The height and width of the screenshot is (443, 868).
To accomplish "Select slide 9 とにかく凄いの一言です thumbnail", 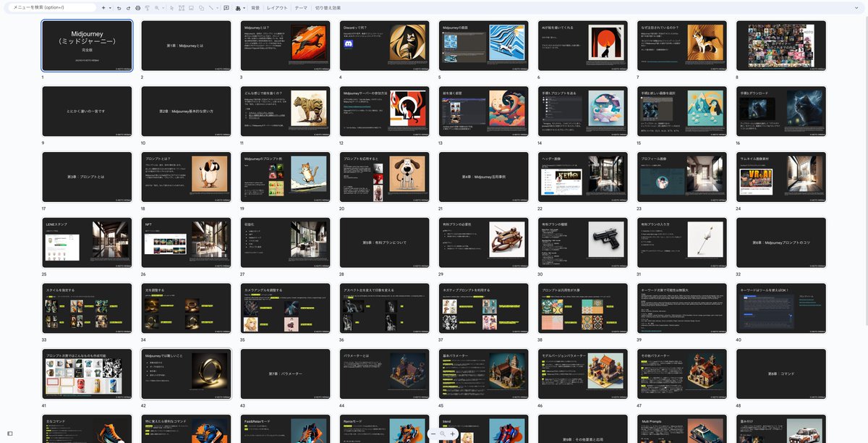I will (x=87, y=111).
